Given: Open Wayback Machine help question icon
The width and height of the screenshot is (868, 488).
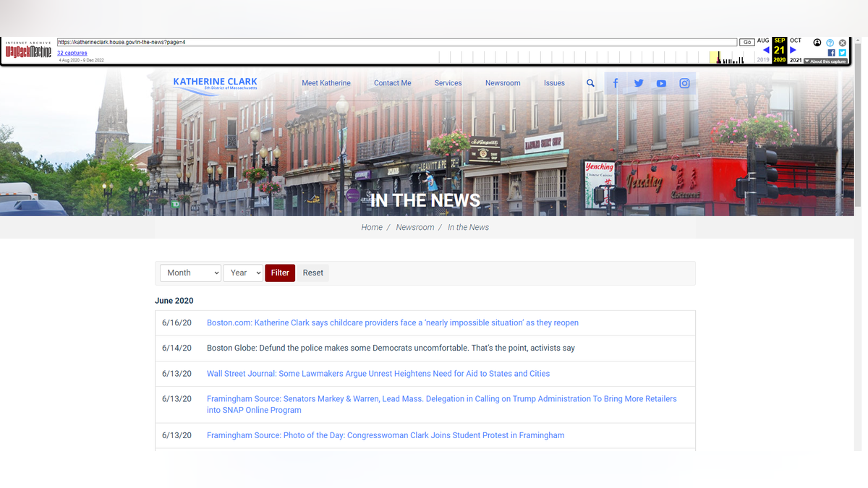Looking at the screenshot, I should (830, 43).
